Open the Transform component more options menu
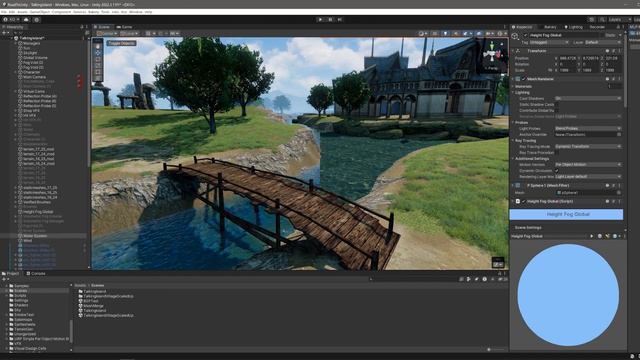This screenshot has height=360, width=640. tap(619, 51)
